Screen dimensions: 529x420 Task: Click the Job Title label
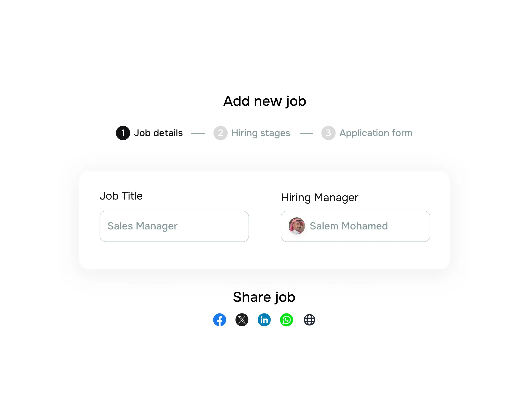click(x=121, y=196)
